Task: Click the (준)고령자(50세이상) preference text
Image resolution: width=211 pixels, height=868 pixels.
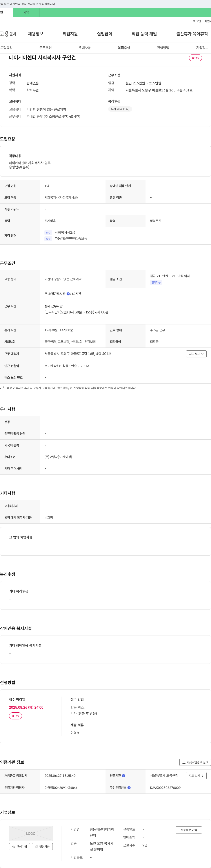Action: pos(58,457)
